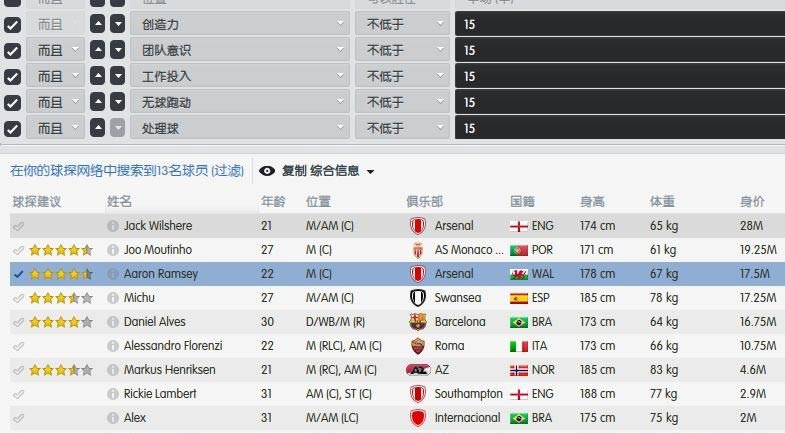The image size is (785, 433).
Task: Uncheck the 创造力 filter checkbox
Action: click(13, 25)
